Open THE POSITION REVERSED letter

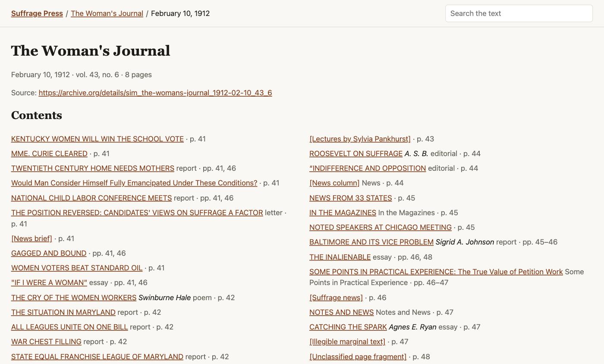pyautogui.click(x=137, y=213)
